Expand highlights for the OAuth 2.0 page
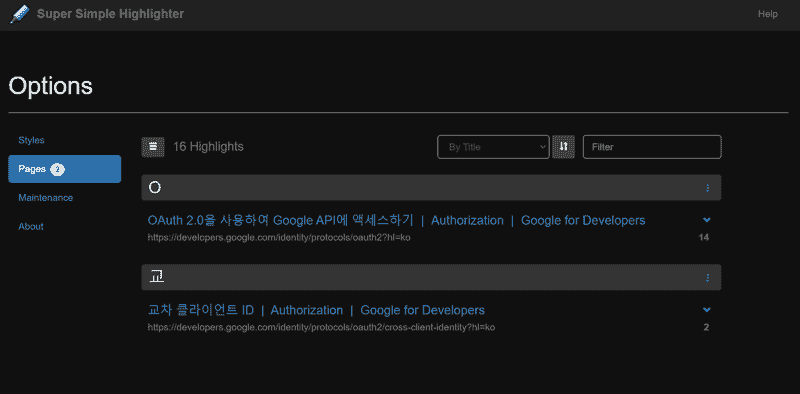 (x=707, y=220)
